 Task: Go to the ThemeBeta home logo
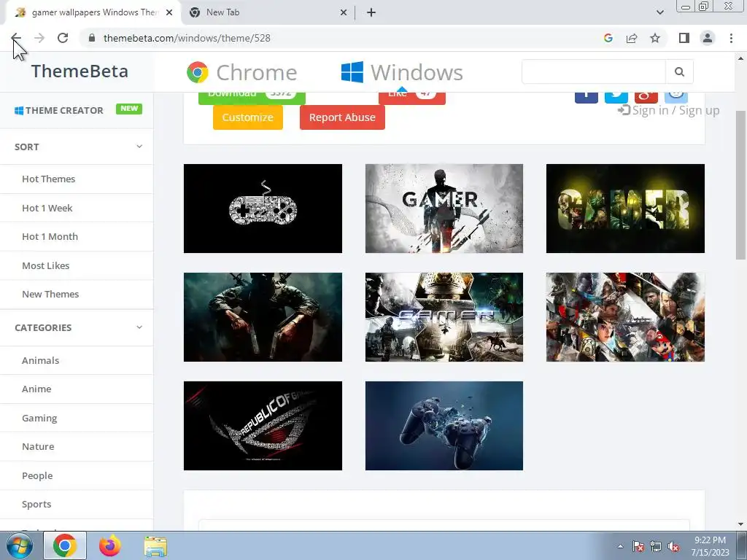coord(80,71)
